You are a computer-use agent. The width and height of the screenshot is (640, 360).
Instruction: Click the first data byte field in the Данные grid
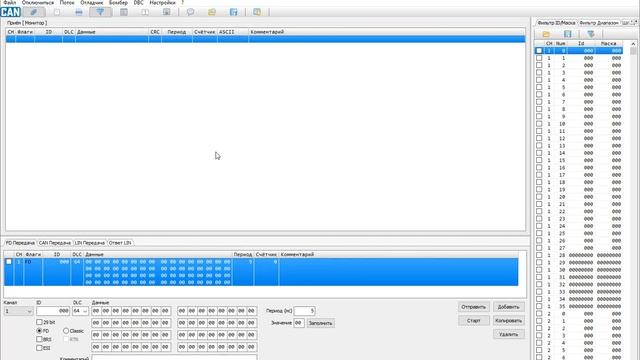tap(96, 311)
